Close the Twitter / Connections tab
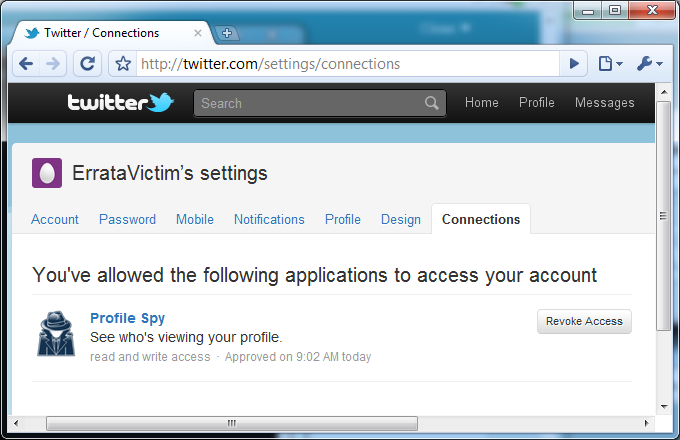Viewport: 680px width, 440px height. (x=198, y=33)
